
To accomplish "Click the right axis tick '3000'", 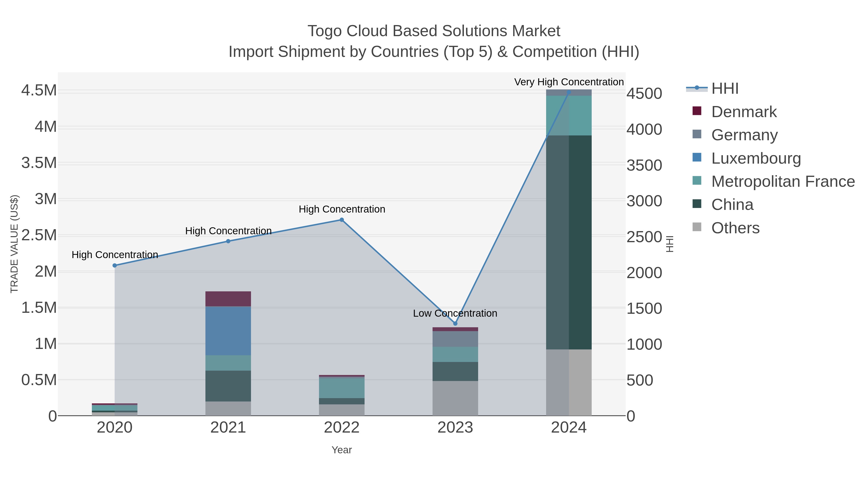I will [644, 201].
